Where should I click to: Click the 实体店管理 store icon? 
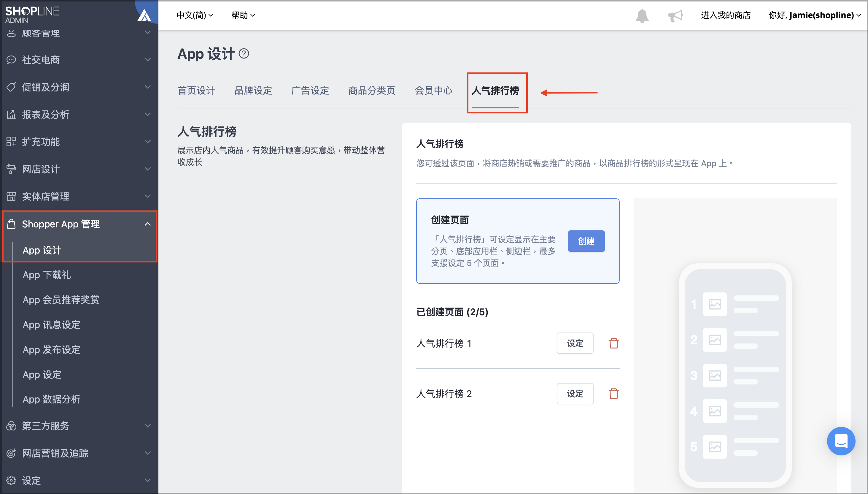11,197
